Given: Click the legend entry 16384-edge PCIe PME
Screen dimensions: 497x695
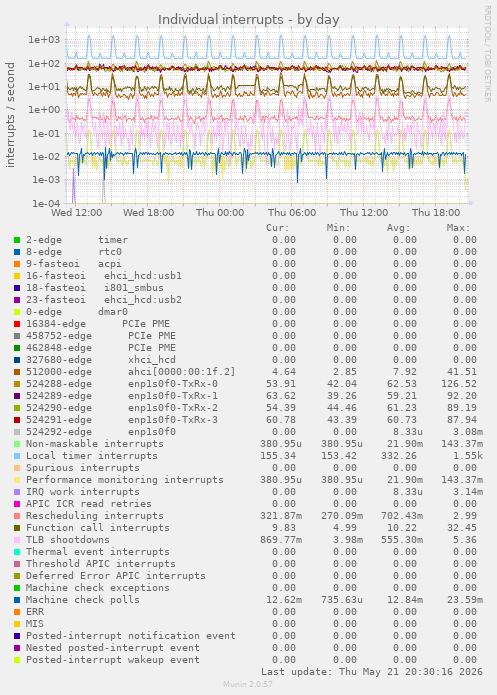Looking at the screenshot, I should click(98, 324).
